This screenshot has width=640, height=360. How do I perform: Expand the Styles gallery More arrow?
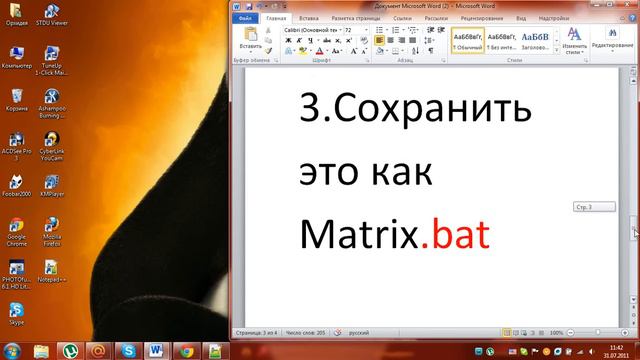tap(557, 50)
